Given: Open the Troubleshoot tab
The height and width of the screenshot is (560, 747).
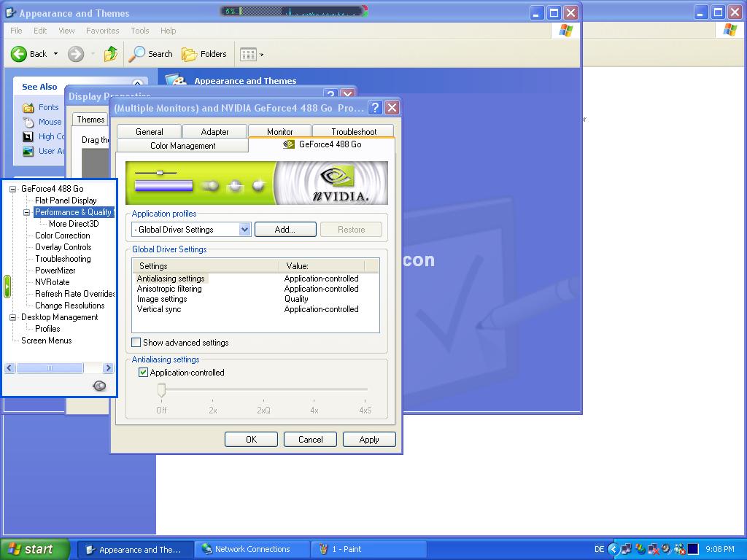Looking at the screenshot, I should [354, 131].
